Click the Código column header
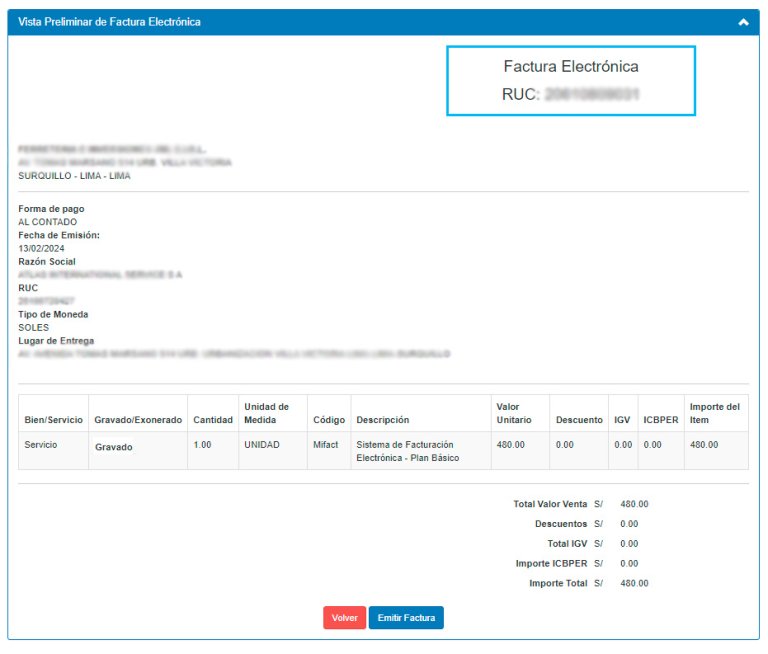 pyautogui.click(x=328, y=420)
